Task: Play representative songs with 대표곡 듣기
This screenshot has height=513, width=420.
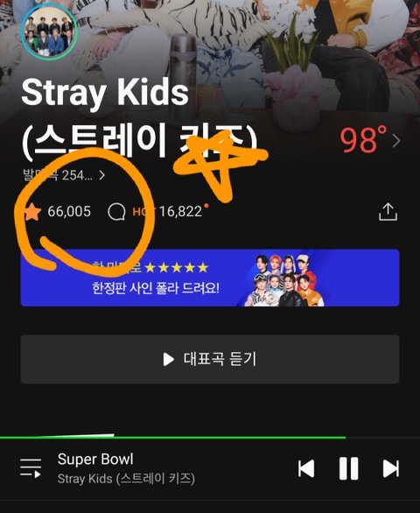Action: (210, 359)
